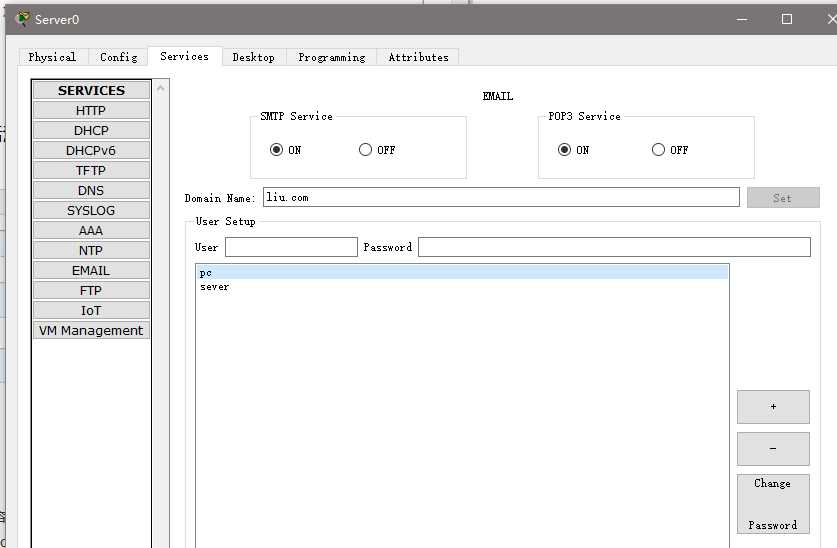Remove user with minus button
Screen dimensions: 837x548
(773, 449)
